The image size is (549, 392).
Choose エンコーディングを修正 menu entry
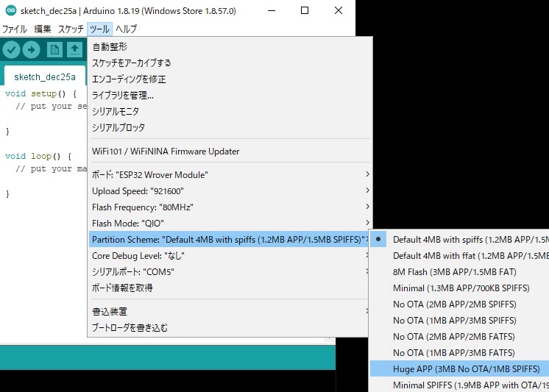point(230,79)
